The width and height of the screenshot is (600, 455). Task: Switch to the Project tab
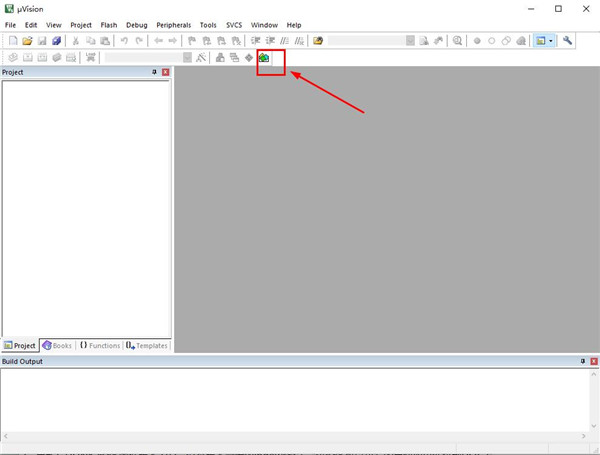[x=20, y=346]
